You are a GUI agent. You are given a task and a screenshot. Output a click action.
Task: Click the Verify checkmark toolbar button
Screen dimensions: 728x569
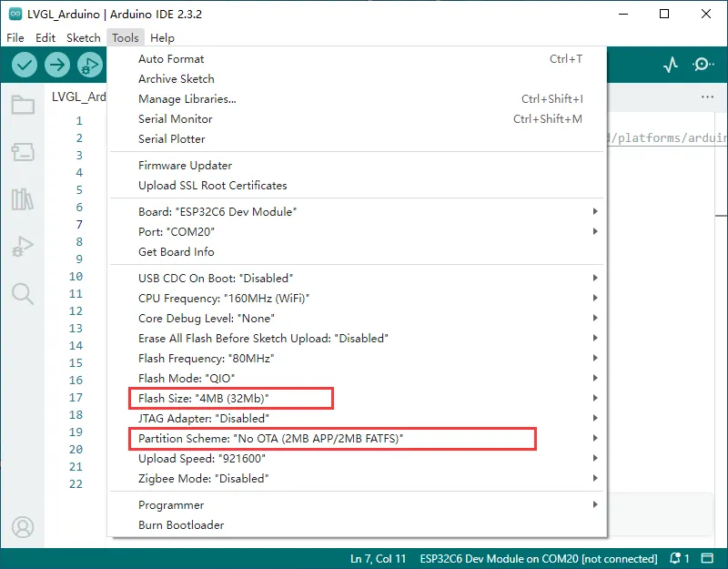pos(25,65)
